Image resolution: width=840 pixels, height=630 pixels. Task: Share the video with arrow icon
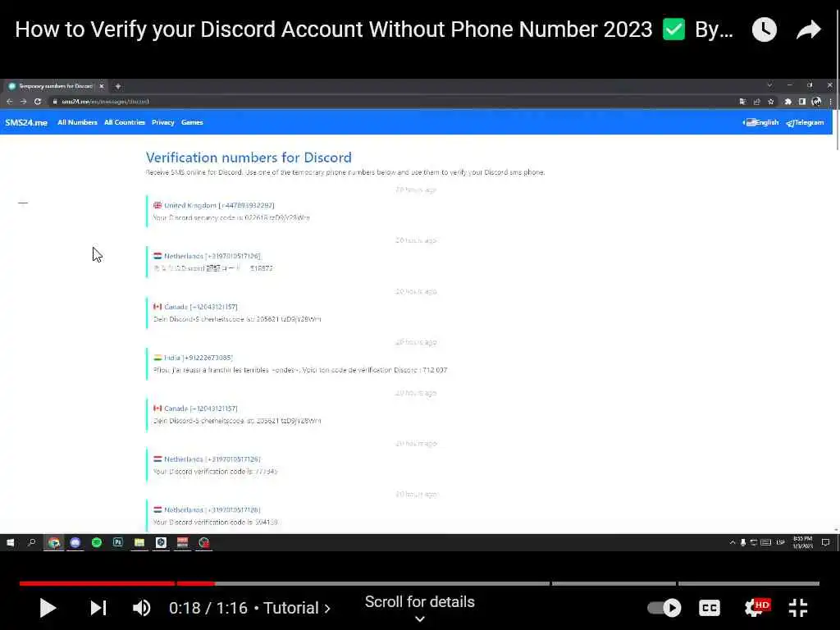click(808, 30)
